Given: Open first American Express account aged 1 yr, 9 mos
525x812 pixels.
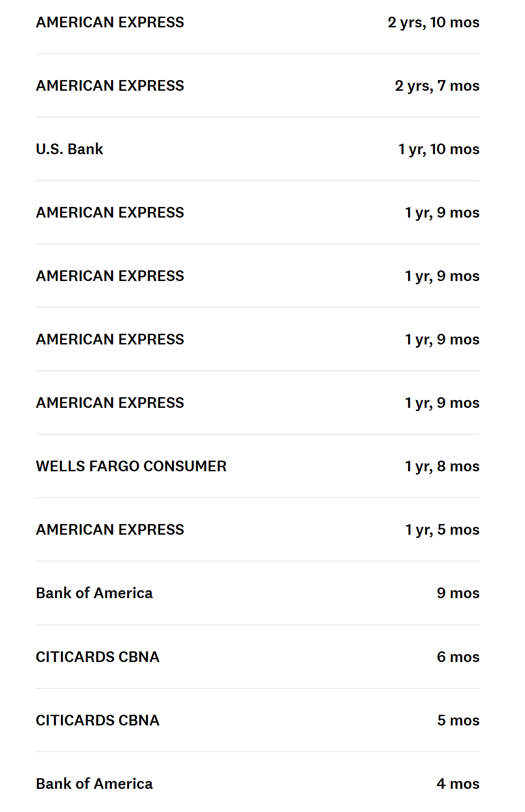Looking at the screenshot, I should (110, 212).
